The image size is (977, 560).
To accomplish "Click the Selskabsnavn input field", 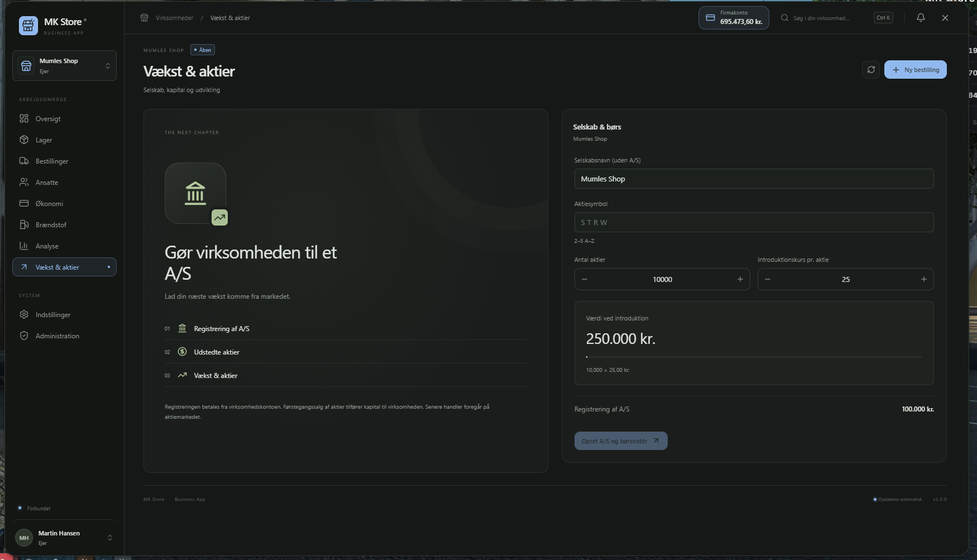I will (754, 179).
